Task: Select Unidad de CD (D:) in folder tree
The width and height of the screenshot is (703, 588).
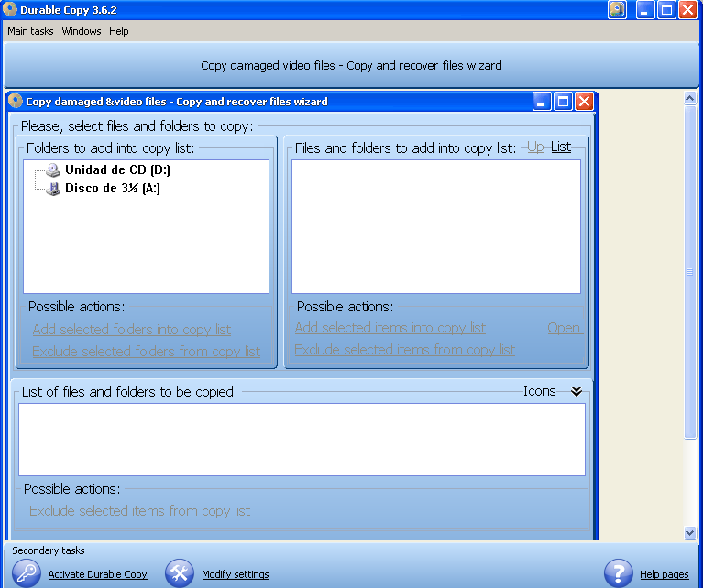Action: (x=117, y=169)
